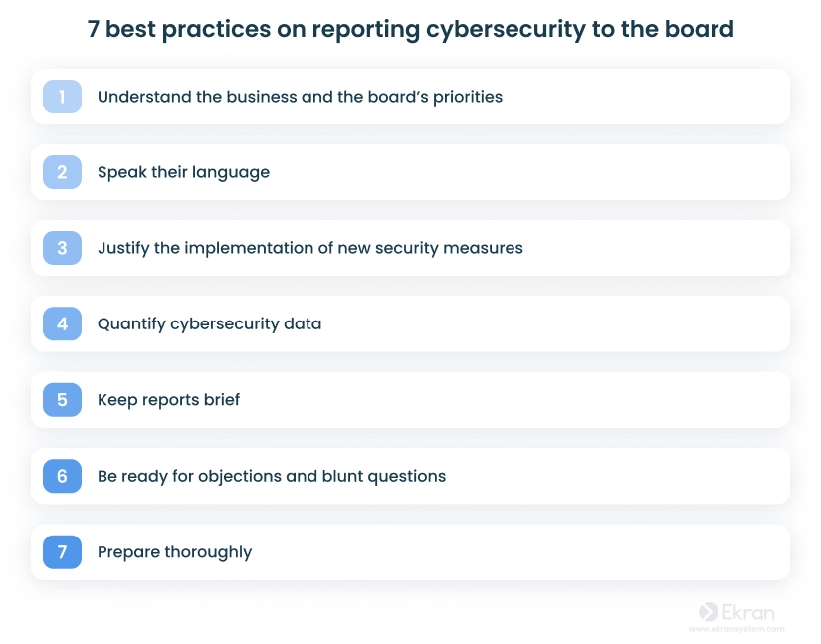Click 'Speak their language' text
This screenshot has width=821, height=644.
pyautogui.click(x=183, y=172)
